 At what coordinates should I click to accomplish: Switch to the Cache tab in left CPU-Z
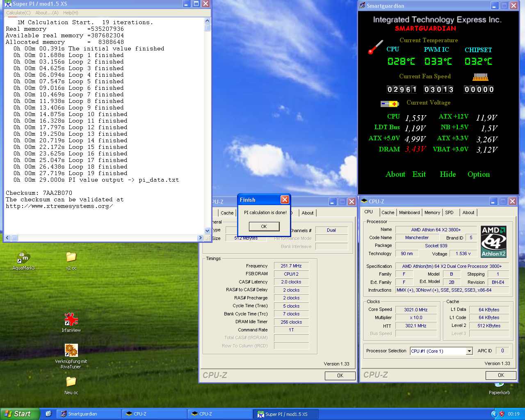pos(227,213)
